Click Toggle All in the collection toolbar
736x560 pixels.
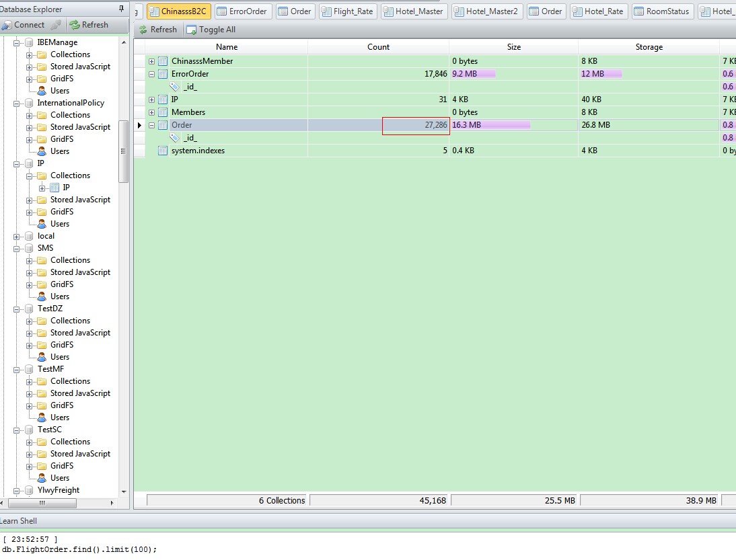[211, 30]
